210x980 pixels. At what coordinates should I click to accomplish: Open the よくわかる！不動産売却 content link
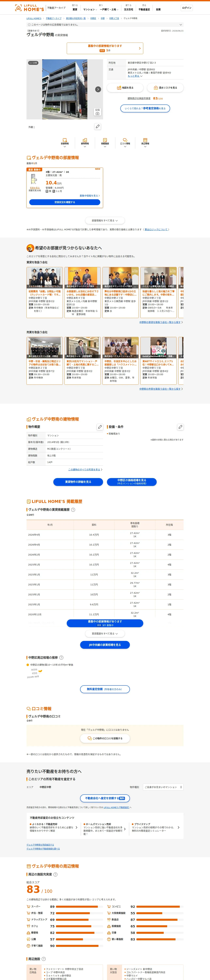click(x=54, y=827)
